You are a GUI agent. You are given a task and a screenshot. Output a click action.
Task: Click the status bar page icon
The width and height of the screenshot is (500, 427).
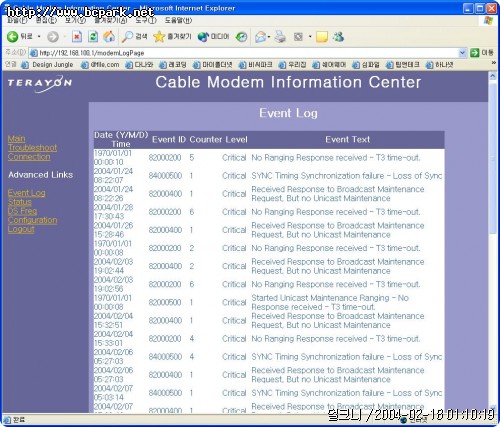tap(7, 420)
